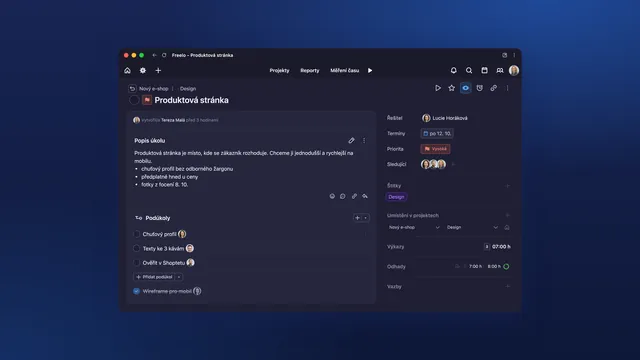Check off Ověřit v Shoptetu subtask

[x=137, y=263]
